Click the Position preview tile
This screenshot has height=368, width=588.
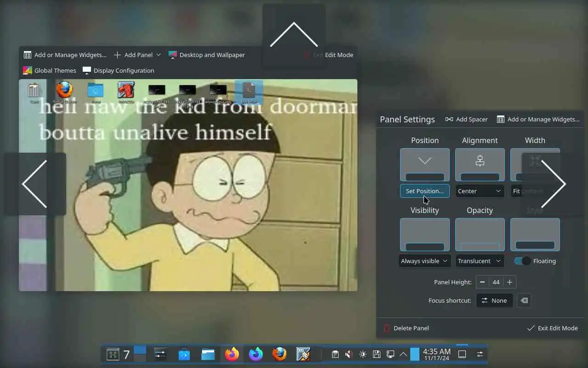[x=424, y=165]
